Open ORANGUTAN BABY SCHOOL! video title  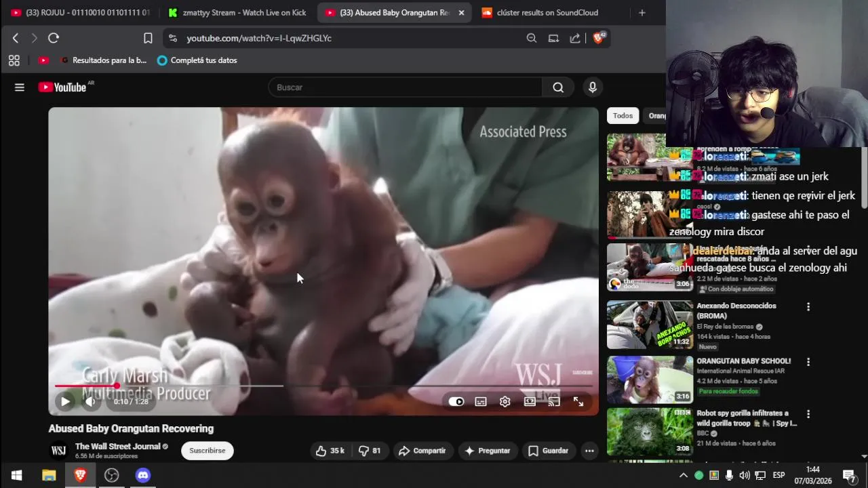pyautogui.click(x=743, y=361)
